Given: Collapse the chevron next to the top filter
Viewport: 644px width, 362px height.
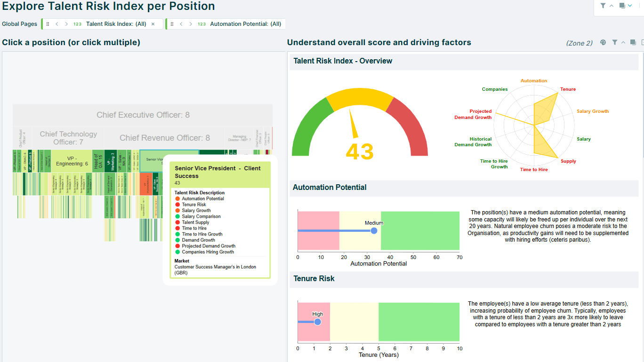Looking at the screenshot, I should 612,6.
